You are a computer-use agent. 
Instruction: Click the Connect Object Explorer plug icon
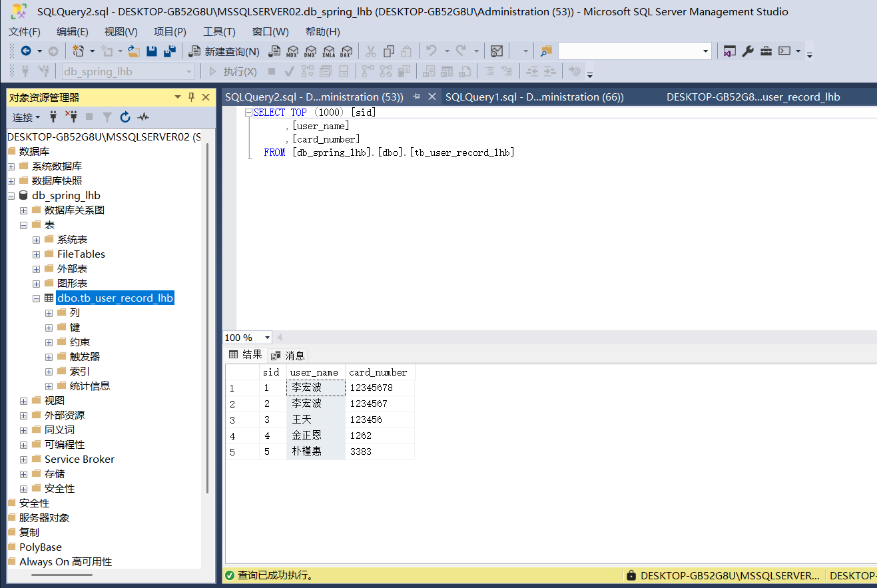pos(53,117)
